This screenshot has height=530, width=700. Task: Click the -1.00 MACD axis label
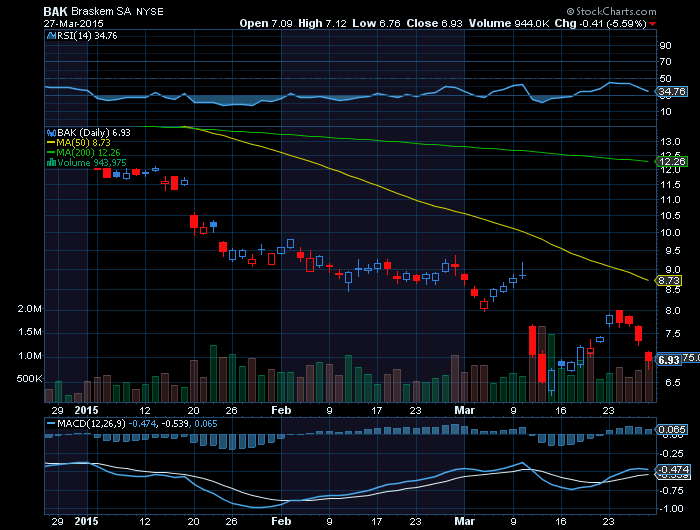pyautogui.click(x=671, y=509)
